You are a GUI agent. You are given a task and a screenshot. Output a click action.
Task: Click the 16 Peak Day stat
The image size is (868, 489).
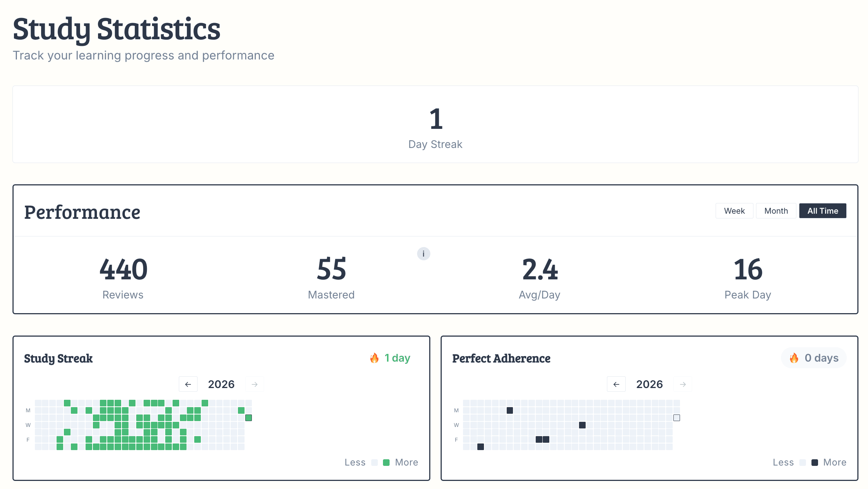pos(748,278)
